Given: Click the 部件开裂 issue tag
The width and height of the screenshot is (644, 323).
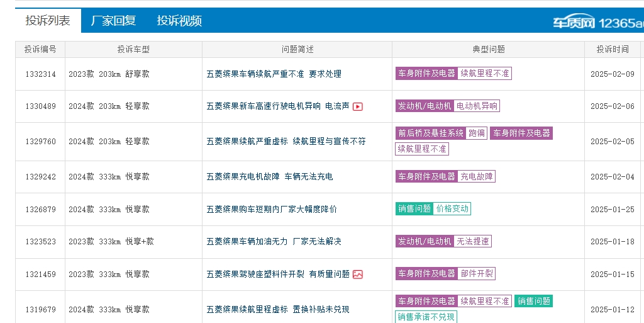Looking at the screenshot, I should pos(477,274).
